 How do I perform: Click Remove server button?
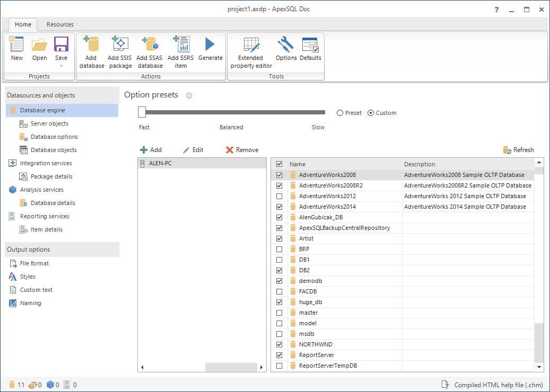coord(242,150)
